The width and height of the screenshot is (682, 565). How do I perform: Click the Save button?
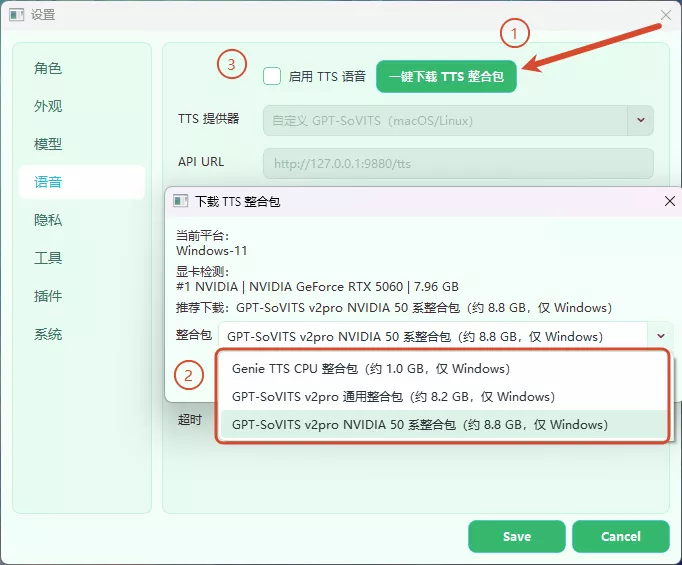517,536
